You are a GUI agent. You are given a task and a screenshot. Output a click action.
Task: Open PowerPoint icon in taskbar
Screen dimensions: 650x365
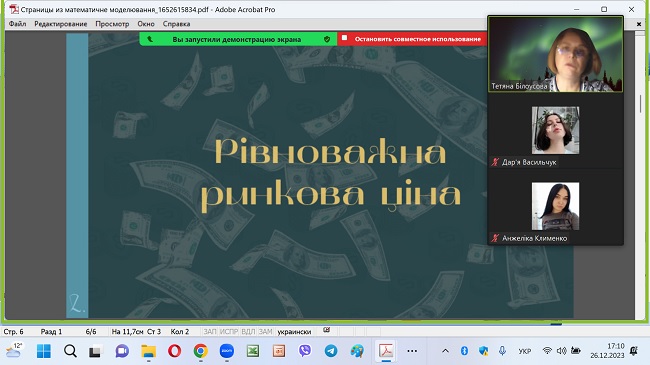click(279, 351)
